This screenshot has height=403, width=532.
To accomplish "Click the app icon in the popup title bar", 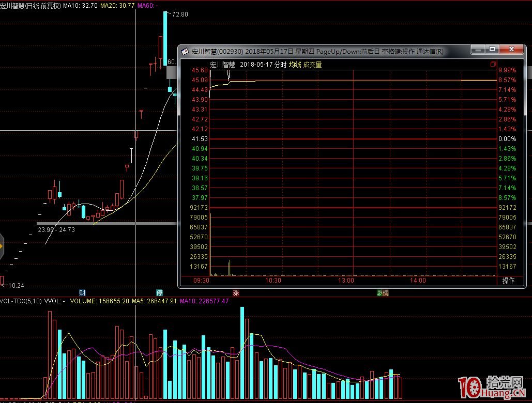I will click(x=185, y=52).
